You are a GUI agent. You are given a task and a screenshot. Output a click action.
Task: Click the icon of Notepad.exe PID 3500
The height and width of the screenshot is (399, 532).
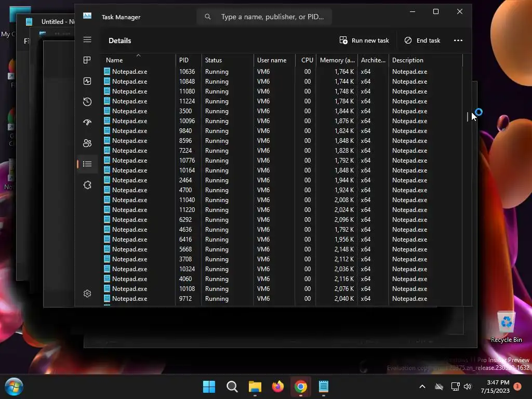[x=107, y=111]
